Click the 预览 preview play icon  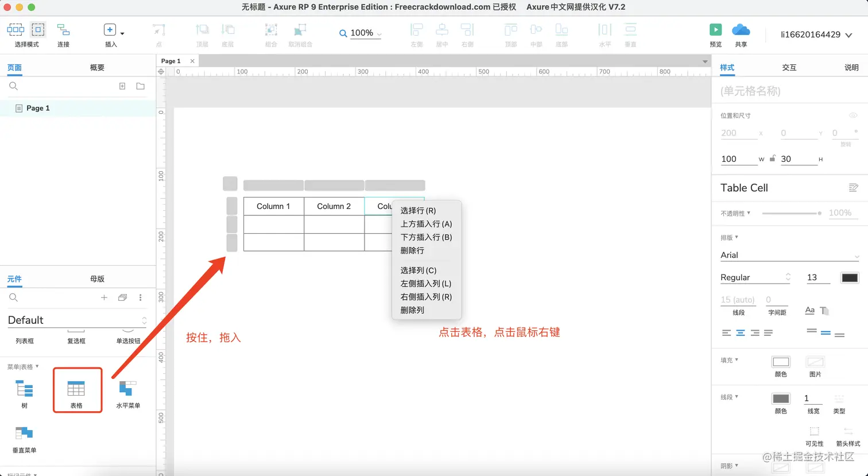pos(715,30)
